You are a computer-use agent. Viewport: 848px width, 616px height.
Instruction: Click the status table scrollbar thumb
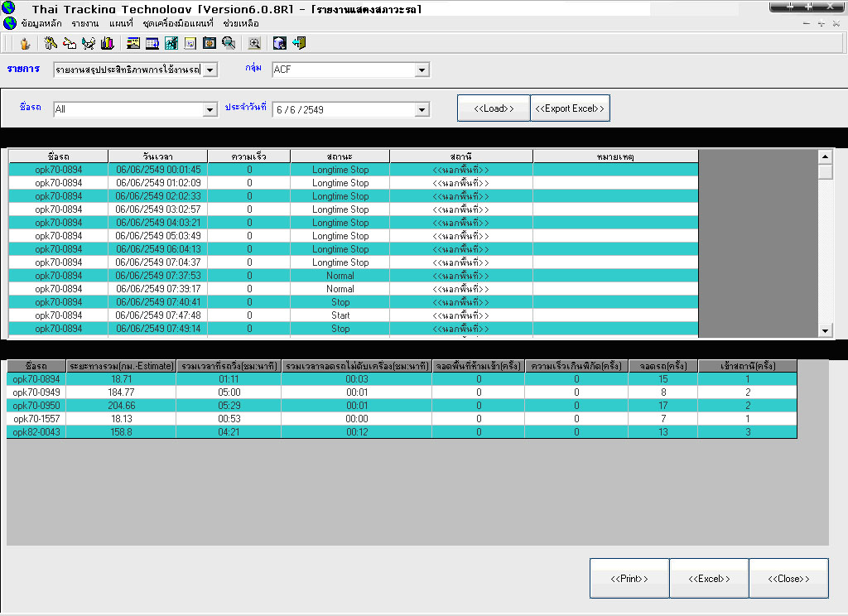825,171
